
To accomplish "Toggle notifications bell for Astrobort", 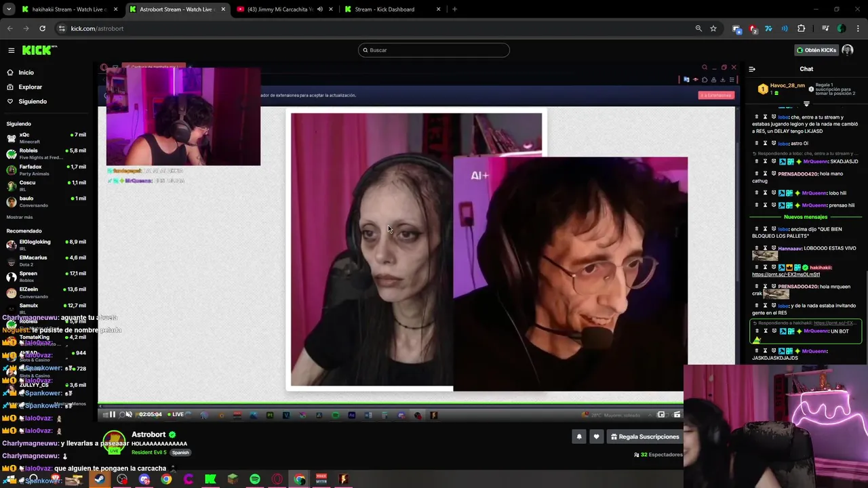I will (579, 437).
